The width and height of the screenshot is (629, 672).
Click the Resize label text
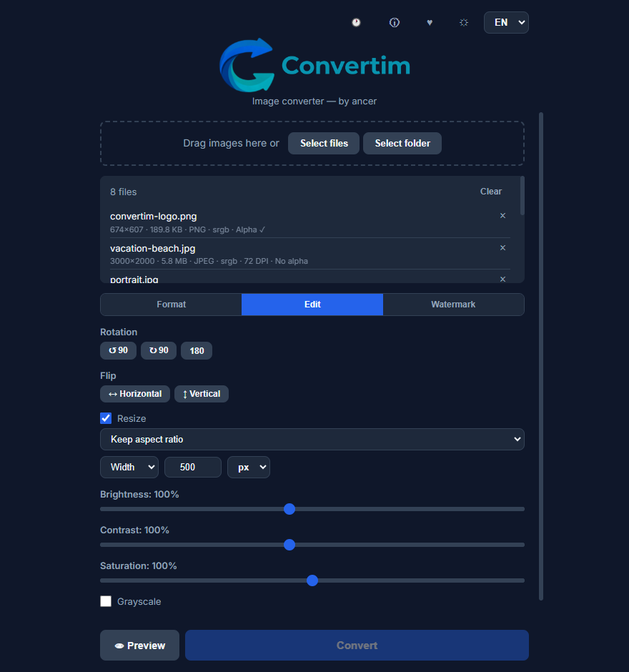[x=132, y=419]
